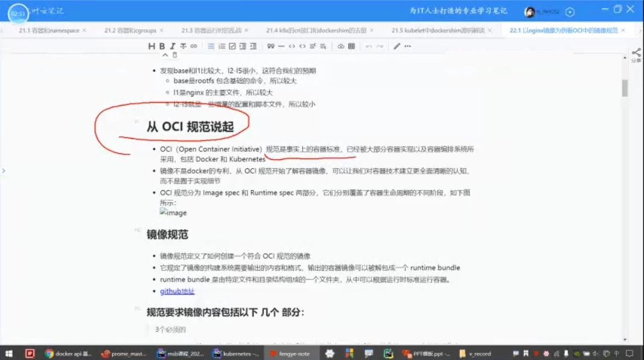Toggle the task list checkbox format

coord(231,45)
